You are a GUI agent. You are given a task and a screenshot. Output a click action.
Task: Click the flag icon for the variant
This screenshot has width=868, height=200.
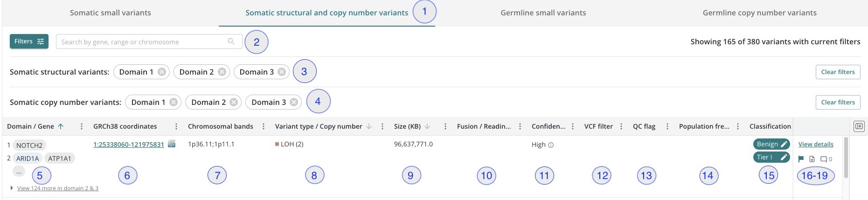pos(801,159)
